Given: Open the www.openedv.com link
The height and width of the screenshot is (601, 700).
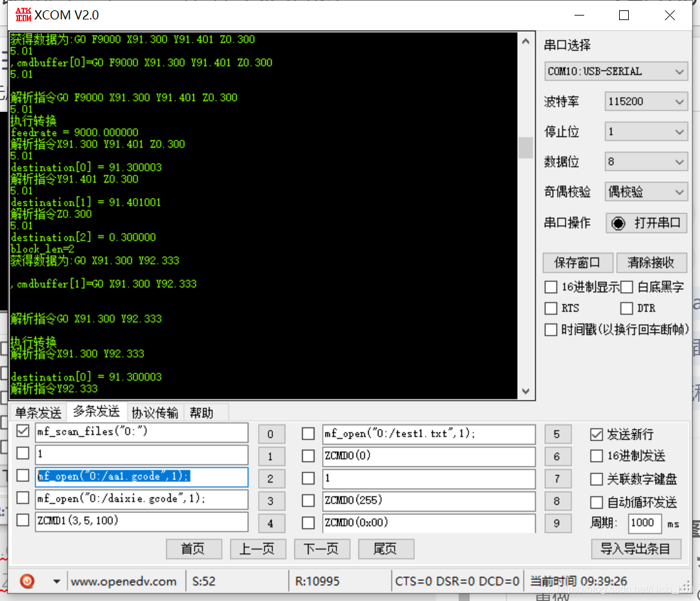Looking at the screenshot, I should (x=124, y=582).
